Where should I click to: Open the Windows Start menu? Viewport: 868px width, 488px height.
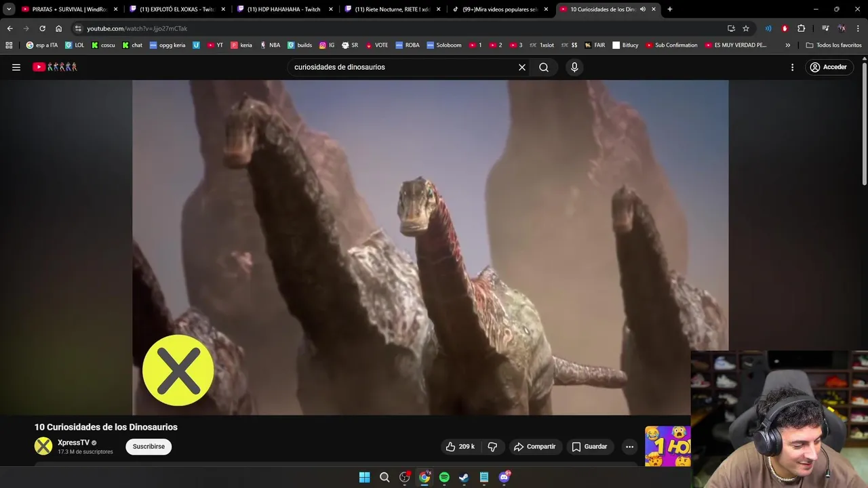click(364, 477)
